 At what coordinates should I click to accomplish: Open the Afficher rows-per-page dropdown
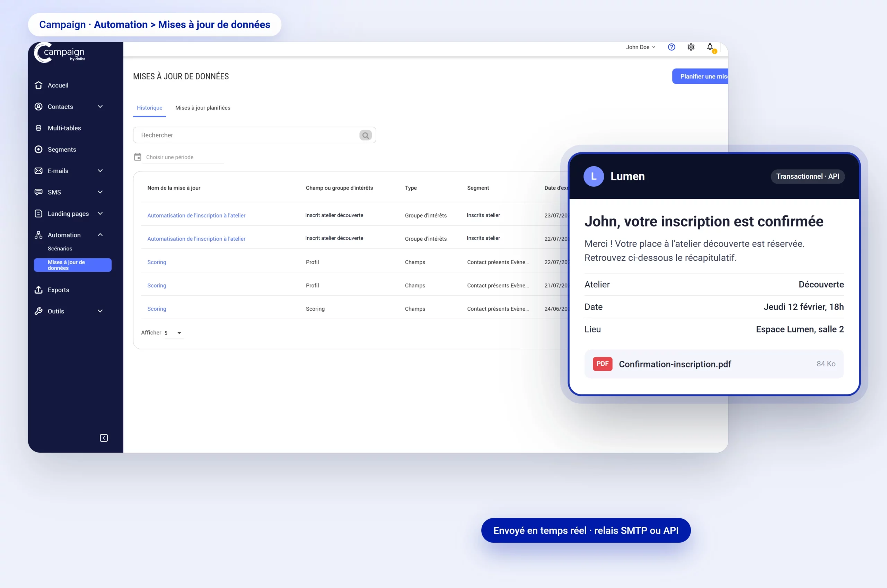pyautogui.click(x=174, y=333)
